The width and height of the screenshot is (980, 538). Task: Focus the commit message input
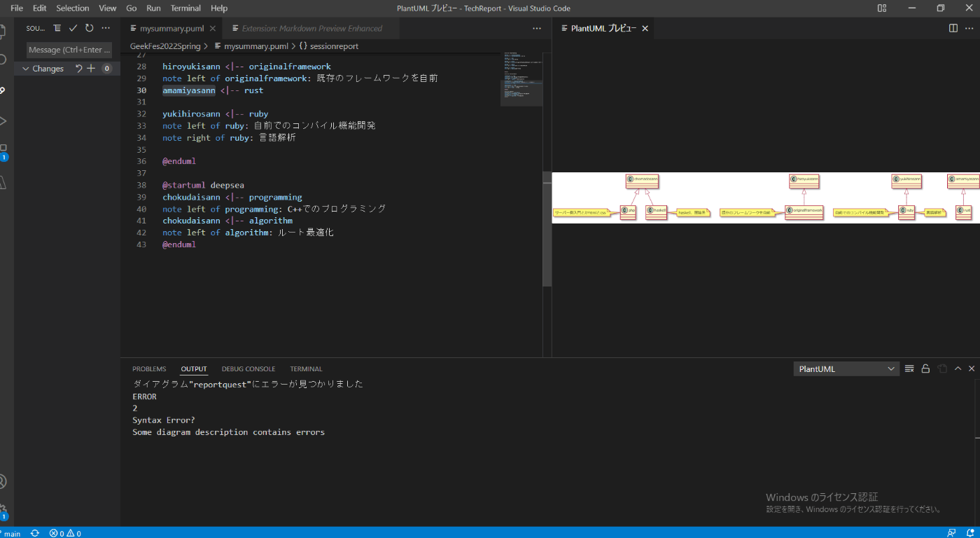coord(69,50)
